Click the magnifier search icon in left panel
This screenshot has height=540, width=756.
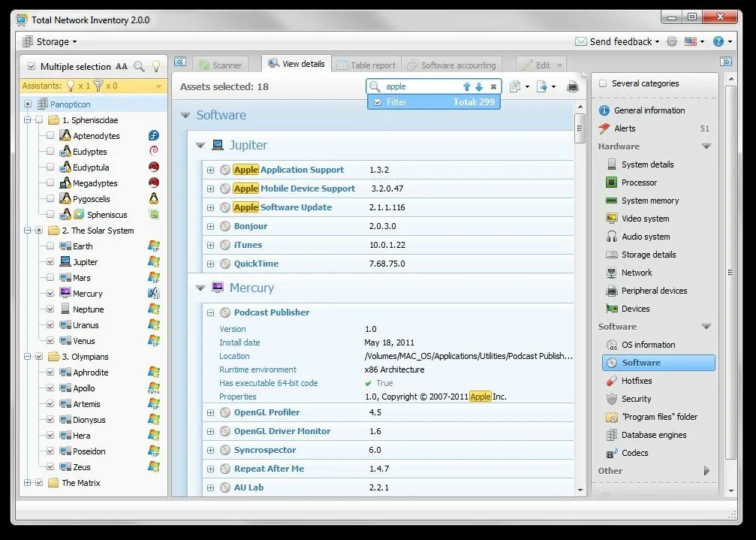pos(139,67)
